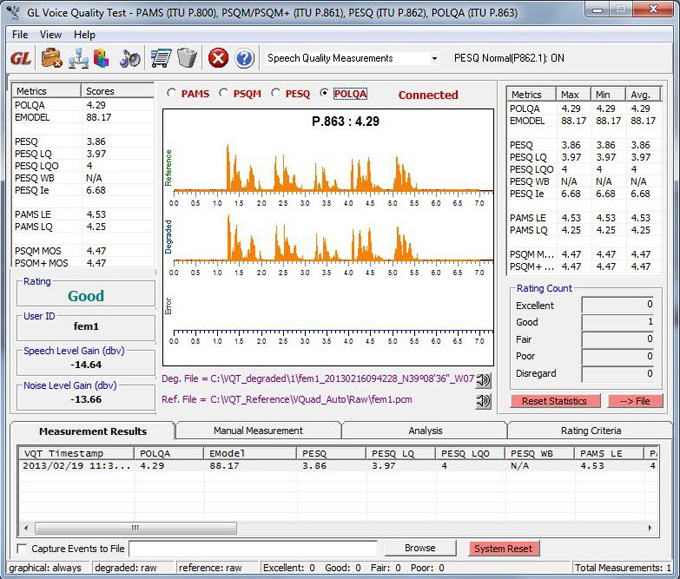Select the PSQM radio button
Image resolution: width=680 pixels, height=579 pixels.
(x=224, y=93)
